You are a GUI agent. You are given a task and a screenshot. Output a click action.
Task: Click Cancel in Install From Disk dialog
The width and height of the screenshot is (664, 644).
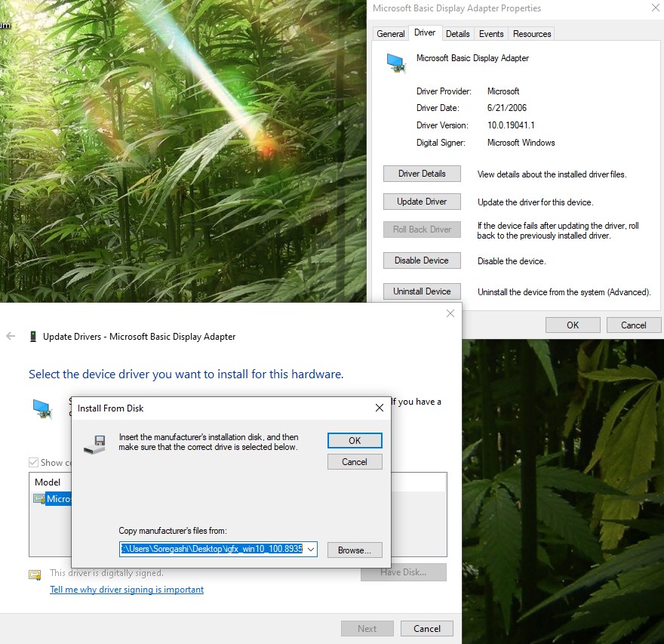pyautogui.click(x=355, y=462)
